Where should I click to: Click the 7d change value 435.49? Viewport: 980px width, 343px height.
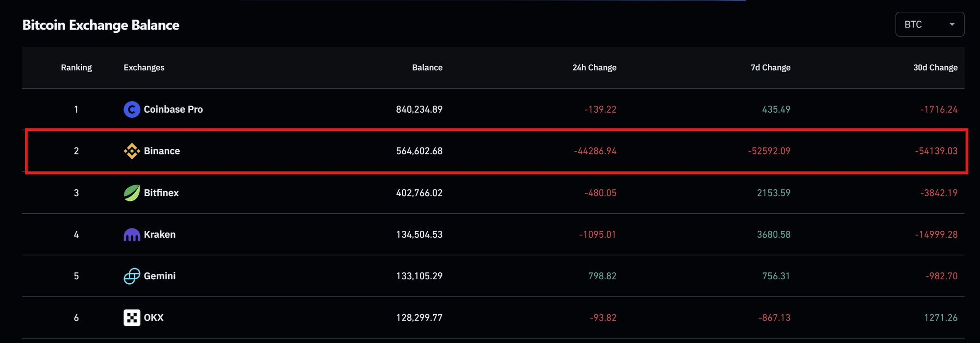[x=776, y=109]
